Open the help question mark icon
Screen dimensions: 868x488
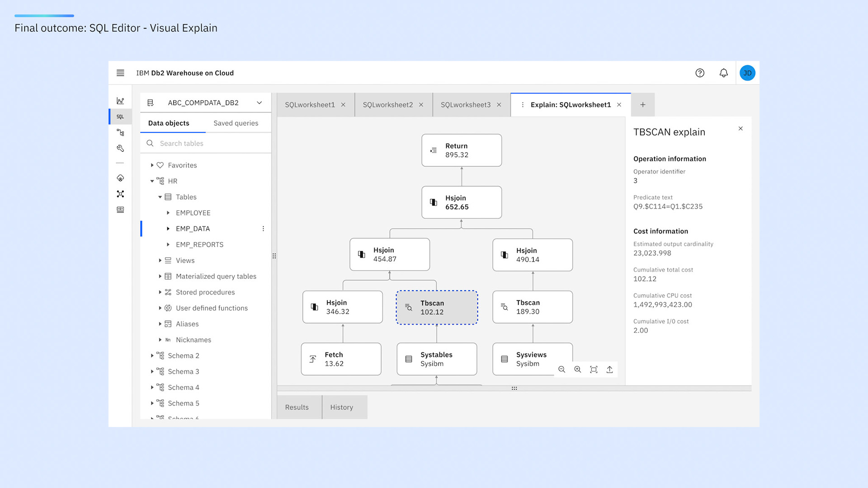tap(700, 73)
